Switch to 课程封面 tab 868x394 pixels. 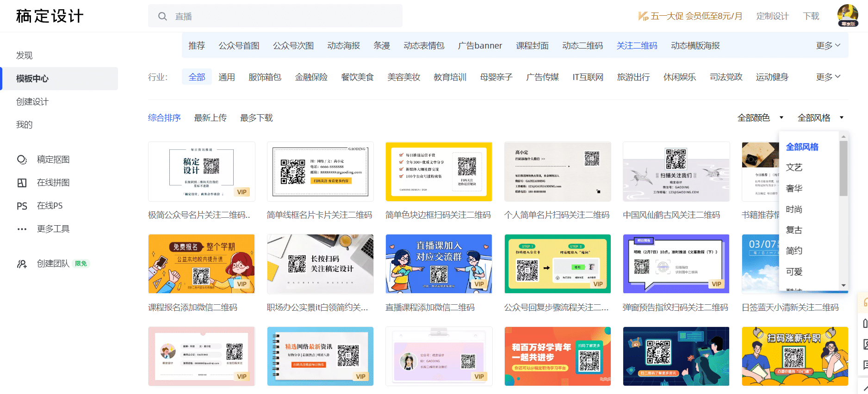[532, 45]
